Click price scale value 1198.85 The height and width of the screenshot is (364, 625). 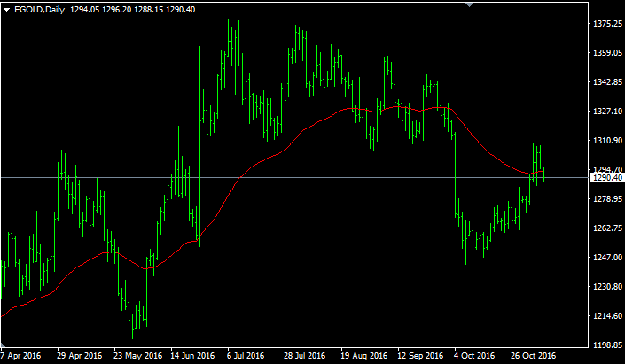608,345
